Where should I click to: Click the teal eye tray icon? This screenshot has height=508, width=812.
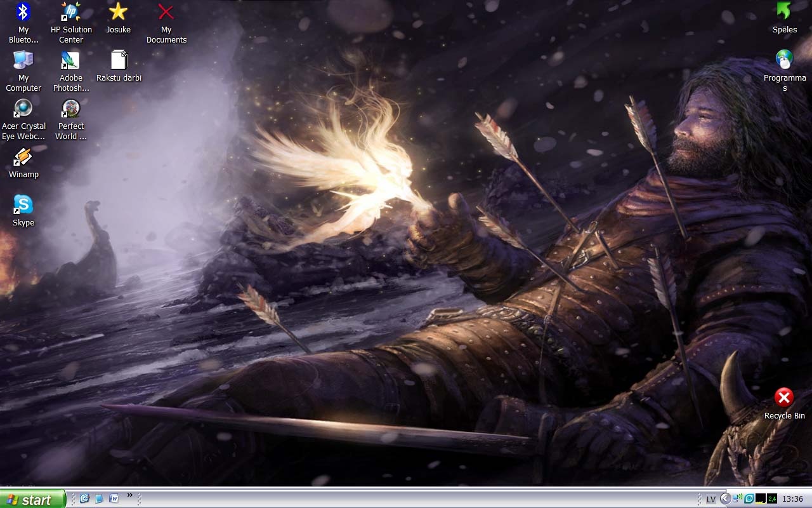click(x=749, y=499)
